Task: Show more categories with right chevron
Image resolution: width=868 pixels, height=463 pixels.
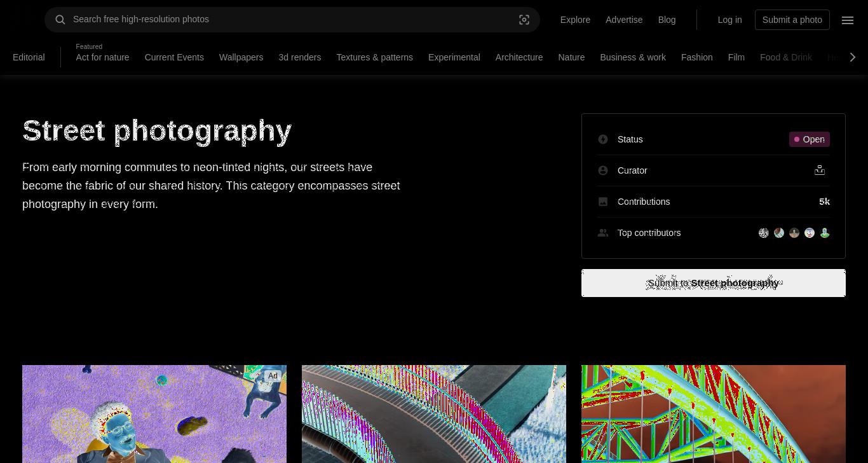Action: (853, 57)
